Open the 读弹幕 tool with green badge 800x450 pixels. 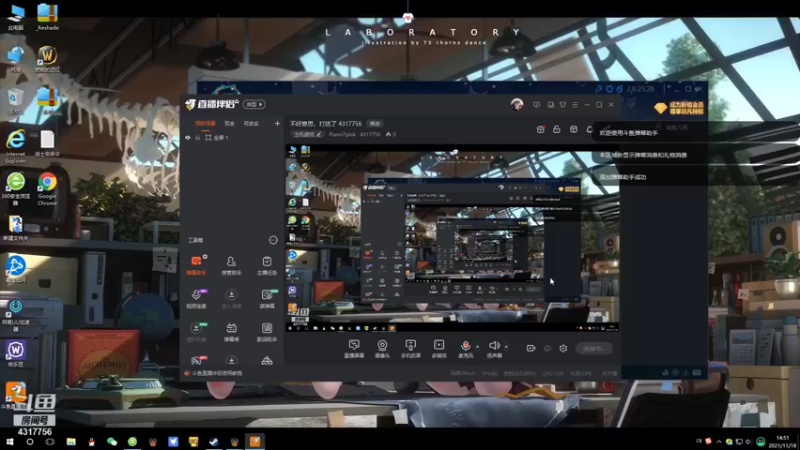tap(267, 298)
